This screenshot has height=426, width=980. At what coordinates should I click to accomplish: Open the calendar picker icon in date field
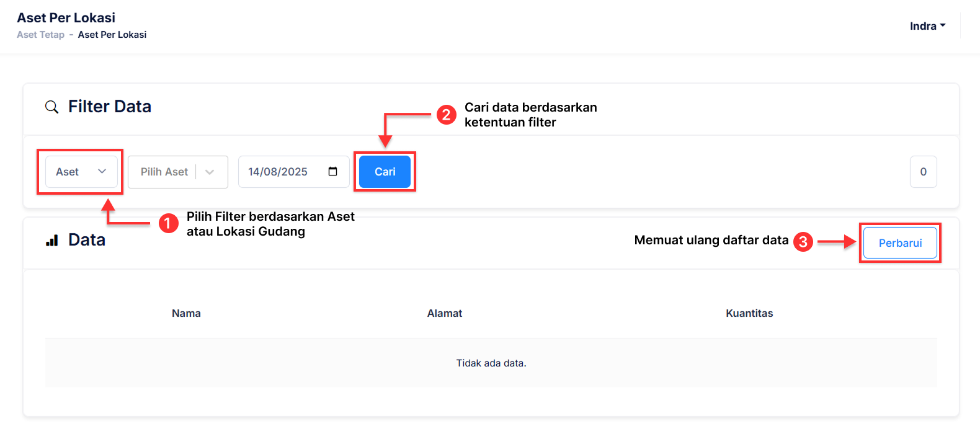point(333,172)
